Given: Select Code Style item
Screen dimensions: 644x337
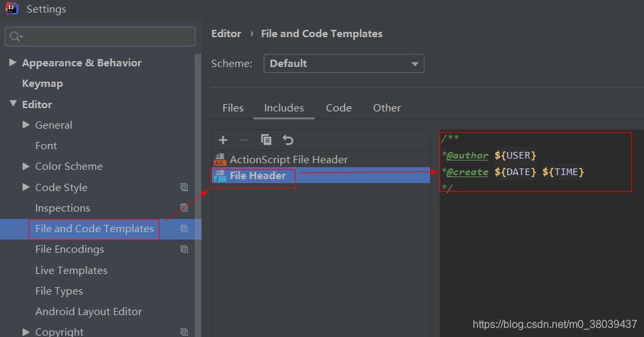Looking at the screenshot, I should click(x=61, y=187).
